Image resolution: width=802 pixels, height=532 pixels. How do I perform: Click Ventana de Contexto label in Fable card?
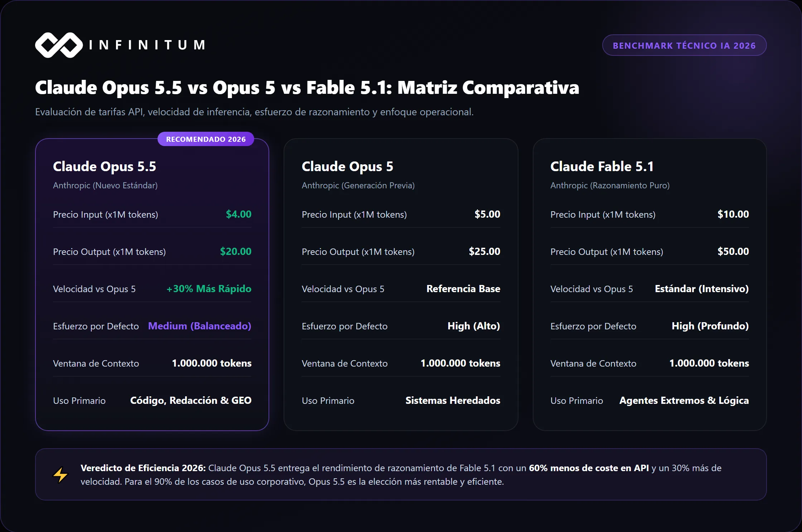coord(593,363)
